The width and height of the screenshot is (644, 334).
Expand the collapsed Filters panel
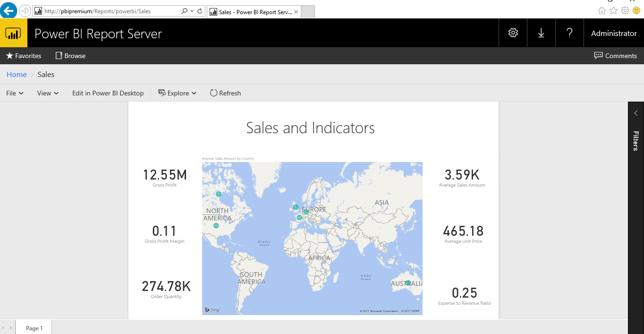coord(636,113)
